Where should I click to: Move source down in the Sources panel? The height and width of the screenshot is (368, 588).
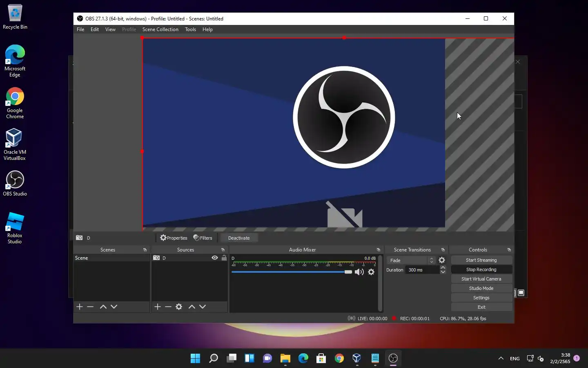coord(203,307)
